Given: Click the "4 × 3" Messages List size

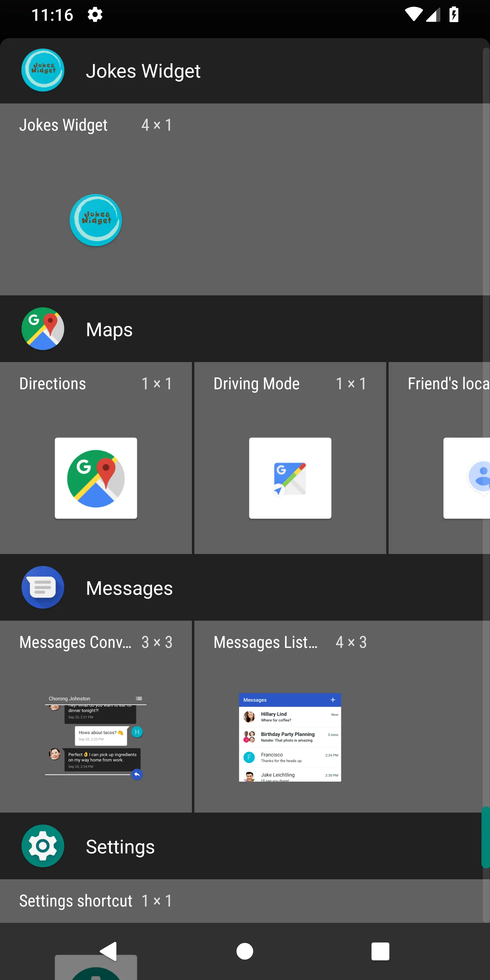Looking at the screenshot, I should [x=351, y=642].
